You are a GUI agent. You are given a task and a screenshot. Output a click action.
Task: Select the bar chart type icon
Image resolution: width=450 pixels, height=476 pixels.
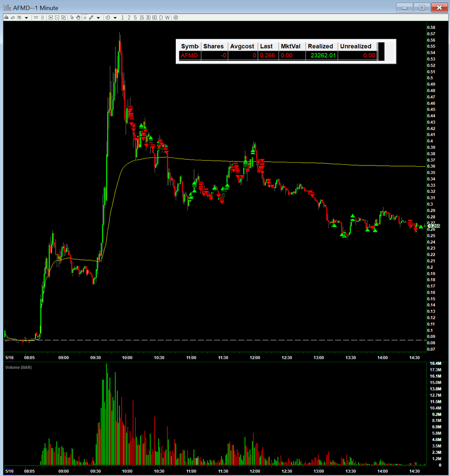[x=6, y=17]
